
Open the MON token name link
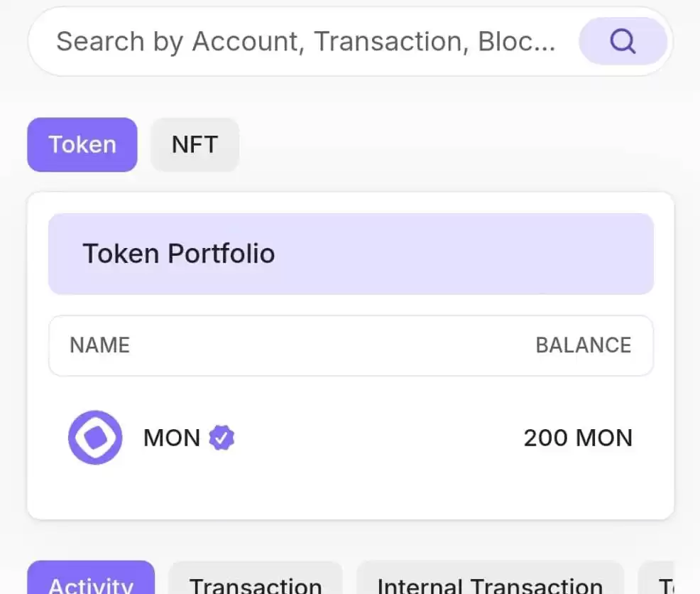coord(171,438)
